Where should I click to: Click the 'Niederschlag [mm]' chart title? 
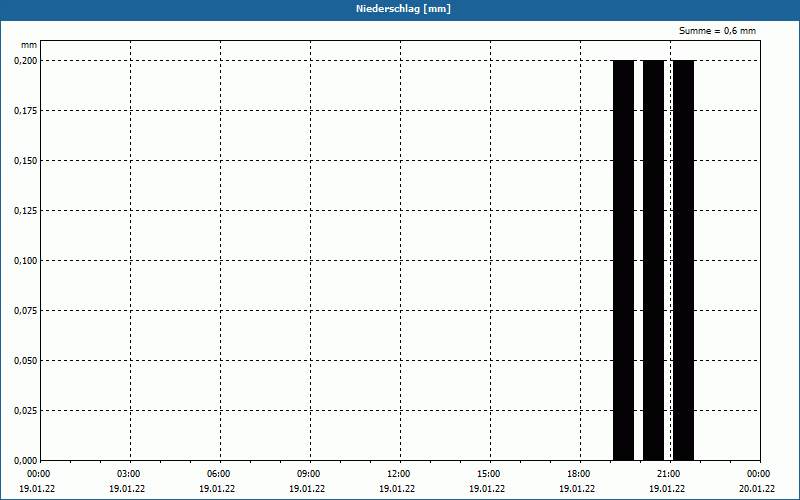(403, 9)
